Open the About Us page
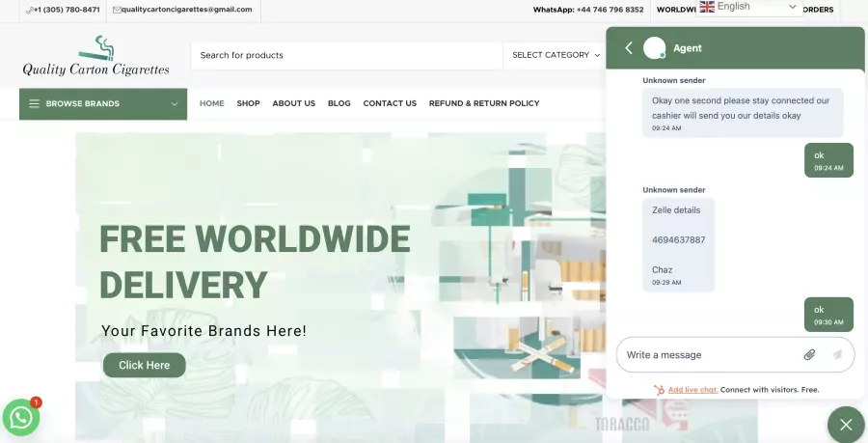Viewport: 868px width, 443px height. (293, 103)
